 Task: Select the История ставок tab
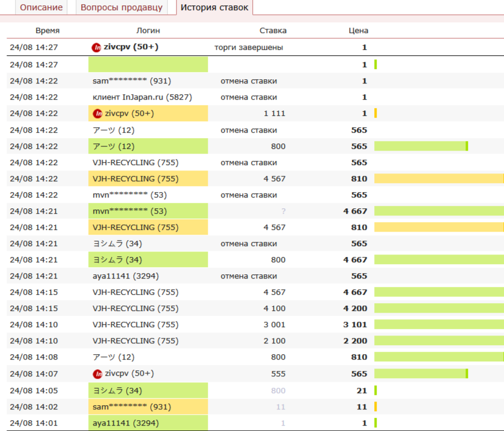[214, 7]
